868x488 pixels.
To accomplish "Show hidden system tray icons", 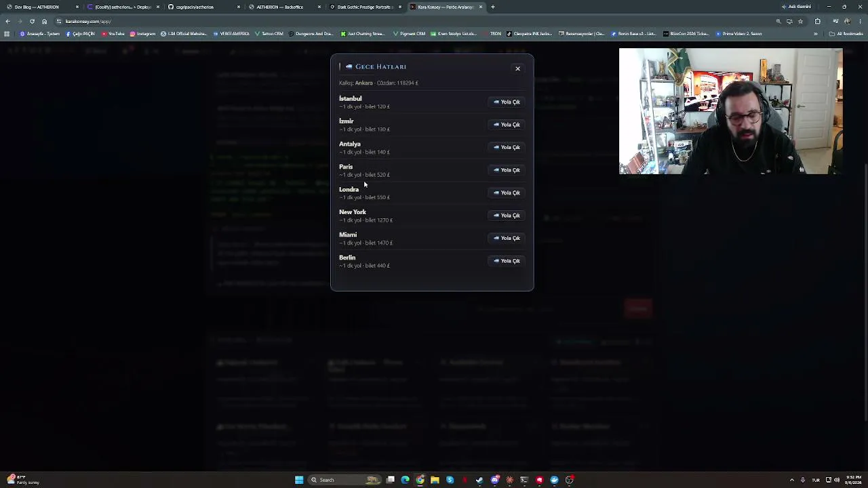I will 791,480.
